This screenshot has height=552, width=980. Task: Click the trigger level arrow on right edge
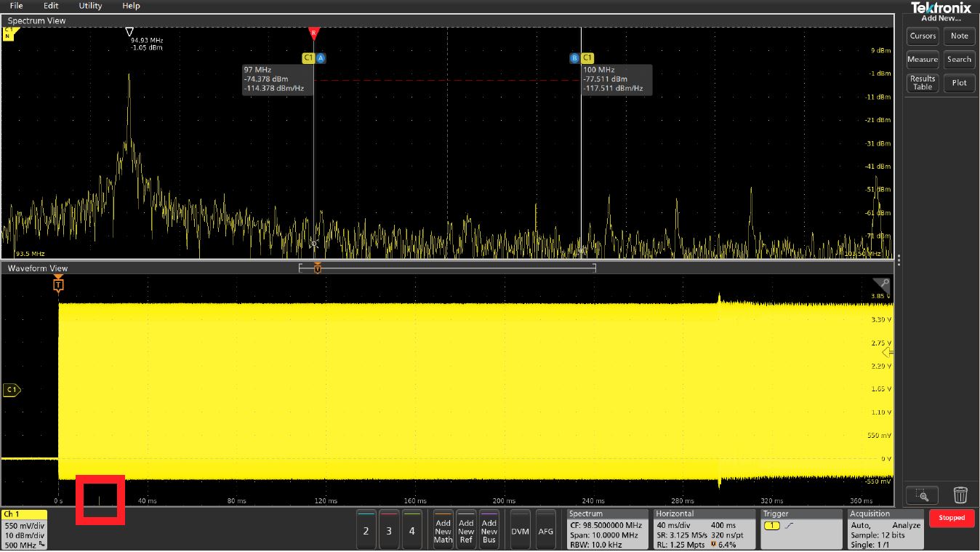click(887, 353)
